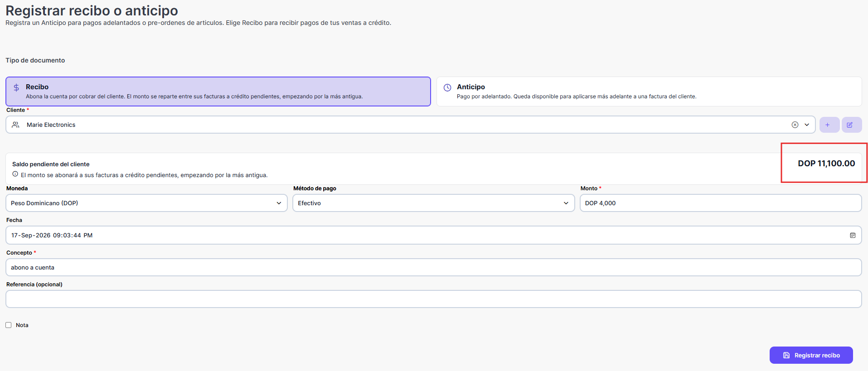Edit the client with the pencil icon
Image resolution: width=868 pixels, height=371 pixels.
tap(852, 125)
